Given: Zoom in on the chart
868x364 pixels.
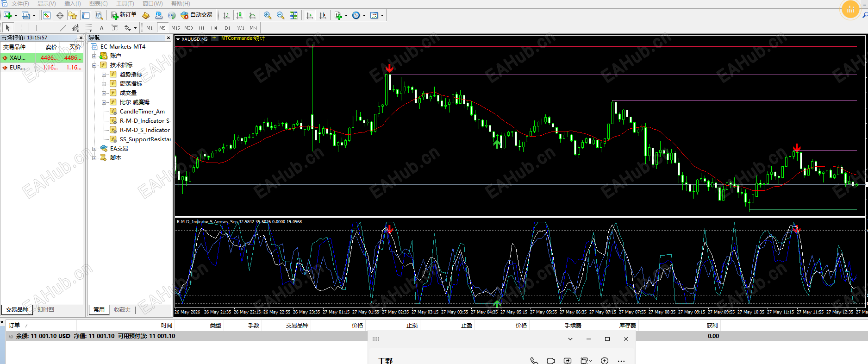Looking at the screenshot, I should click(x=268, y=15).
